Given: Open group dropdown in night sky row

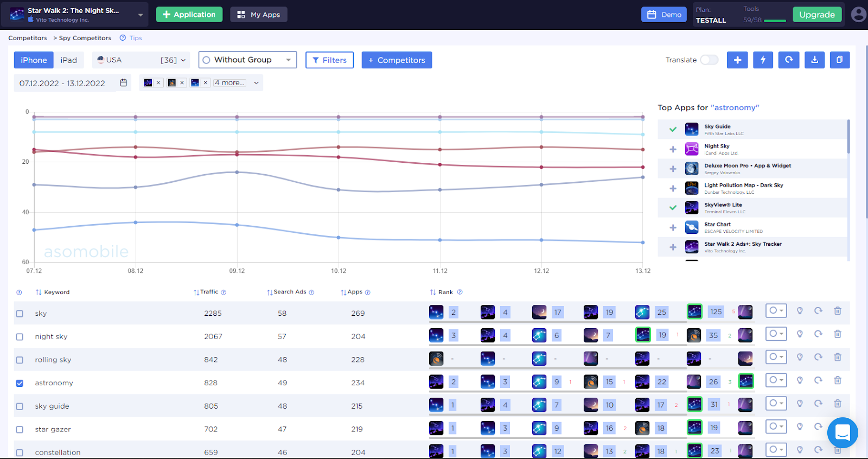Looking at the screenshot, I should (x=776, y=334).
